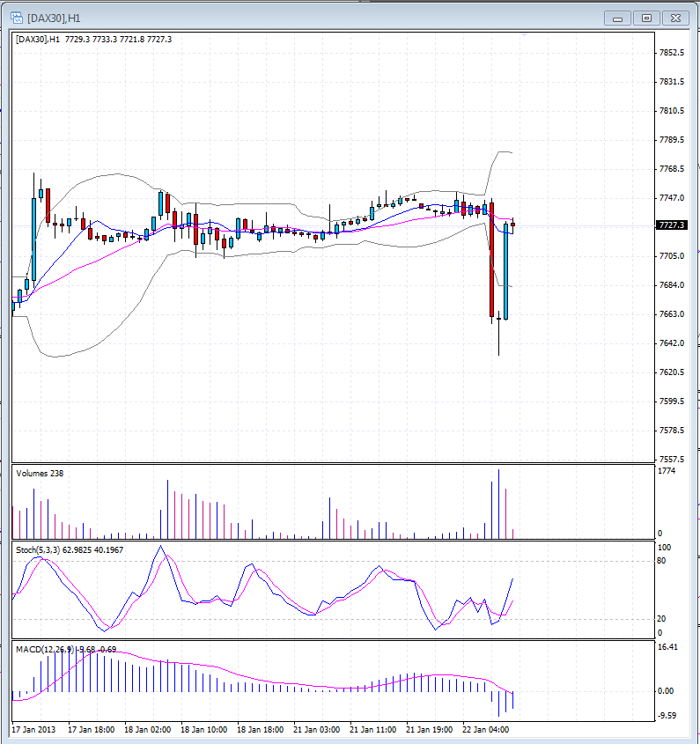Click the tallest volume bar in Volumes pane
700x744 pixels.
click(498, 504)
